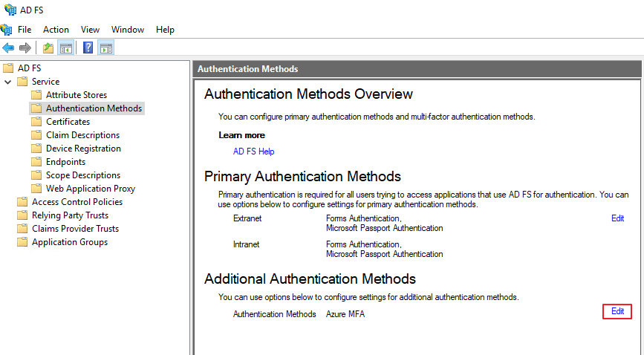The height and width of the screenshot is (355, 644).
Task: Select Scope Descriptions in the tree
Action: tap(83, 175)
